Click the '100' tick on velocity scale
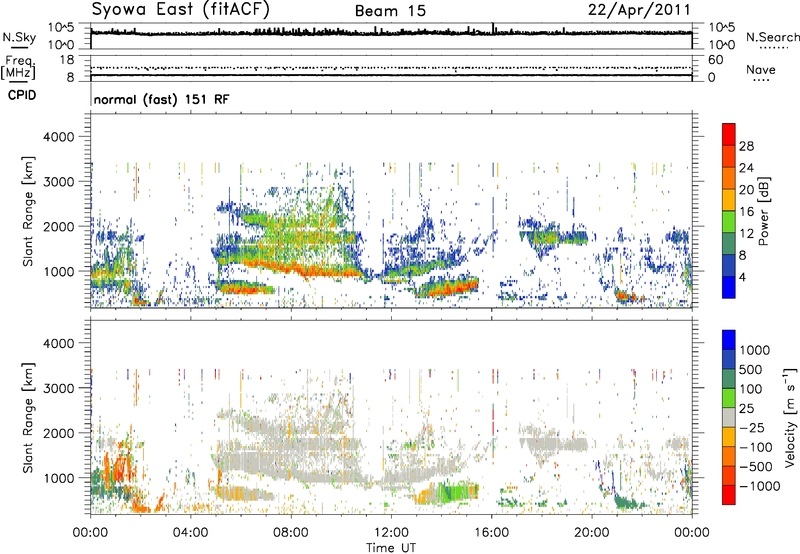This screenshot has width=800, height=554. (750, 389)
